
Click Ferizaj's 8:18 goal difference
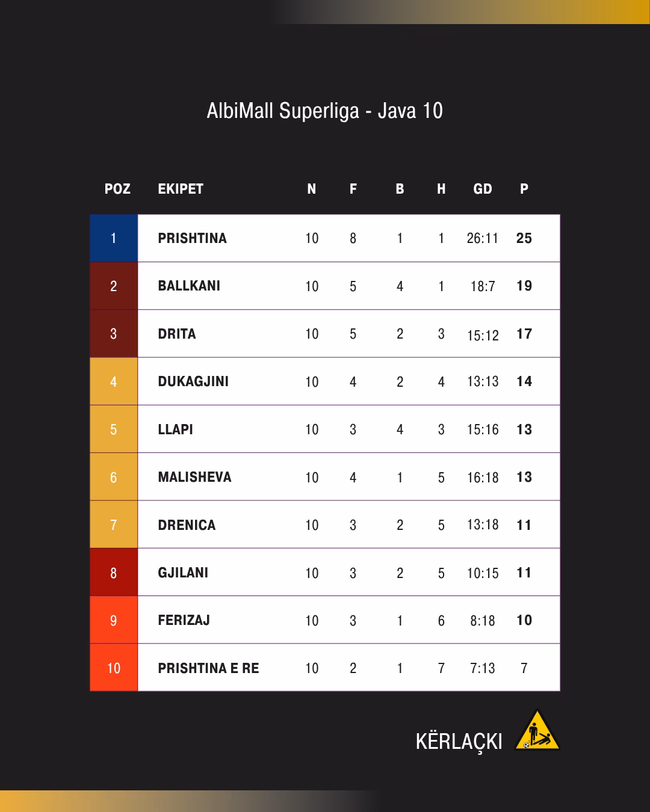pos(483,621)
